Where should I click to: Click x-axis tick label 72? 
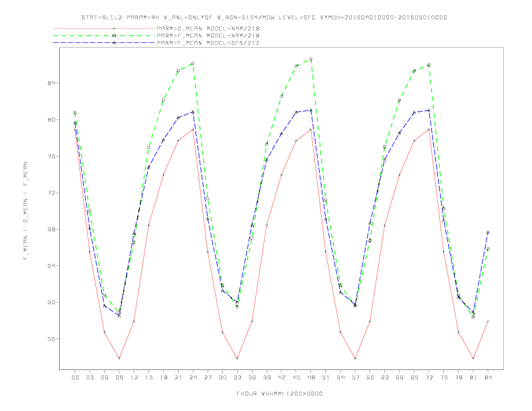coord(429,377)
